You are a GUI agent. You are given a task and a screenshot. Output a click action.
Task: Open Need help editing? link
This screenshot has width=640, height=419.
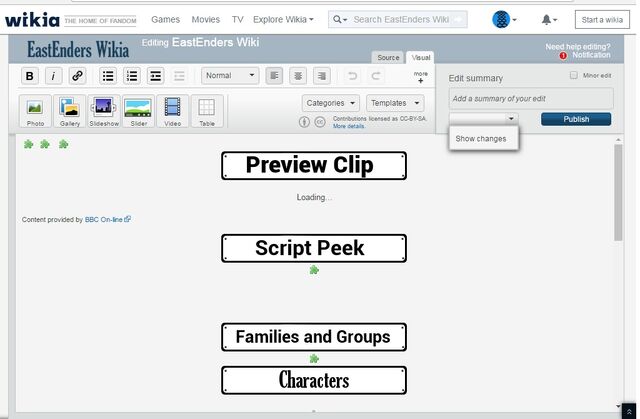tap(578, 47)
